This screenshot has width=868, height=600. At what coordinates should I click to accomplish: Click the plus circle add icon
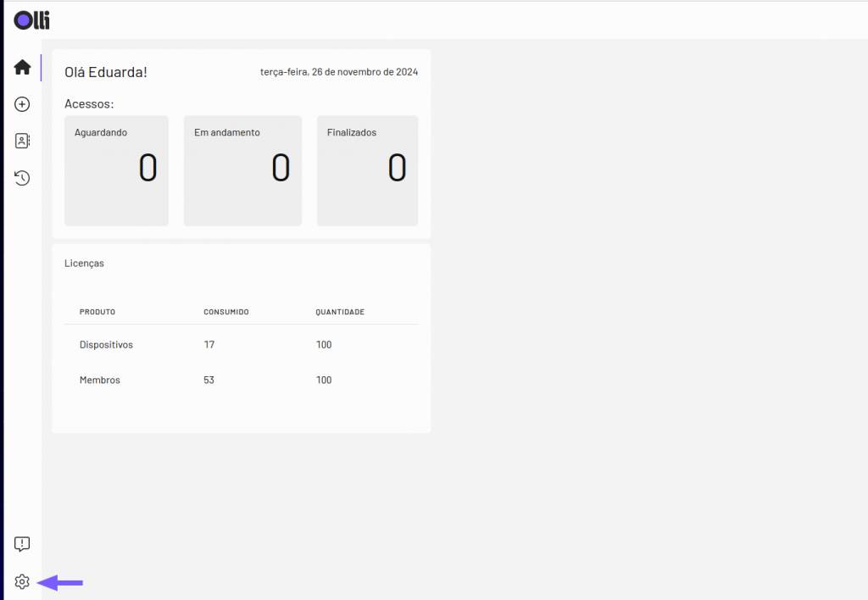coord(22,104)
